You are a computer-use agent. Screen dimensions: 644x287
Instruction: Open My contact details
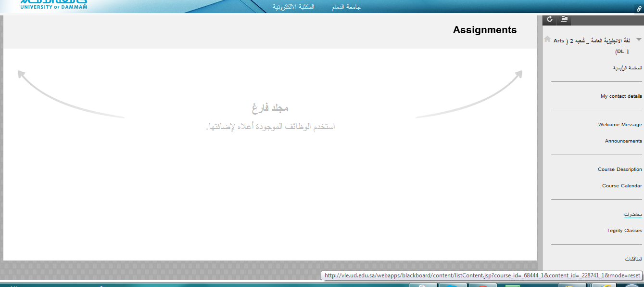pyautogui.click(x=621, y=96)
